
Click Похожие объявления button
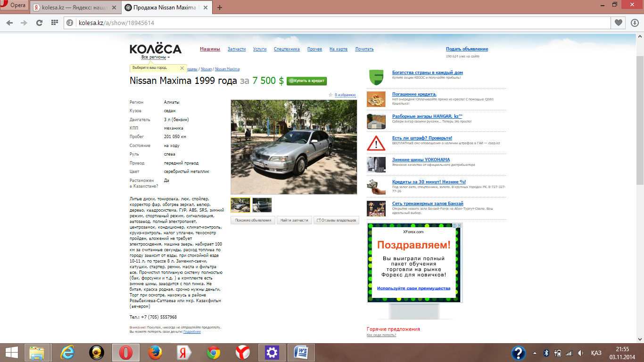click(x=253, y=220)
